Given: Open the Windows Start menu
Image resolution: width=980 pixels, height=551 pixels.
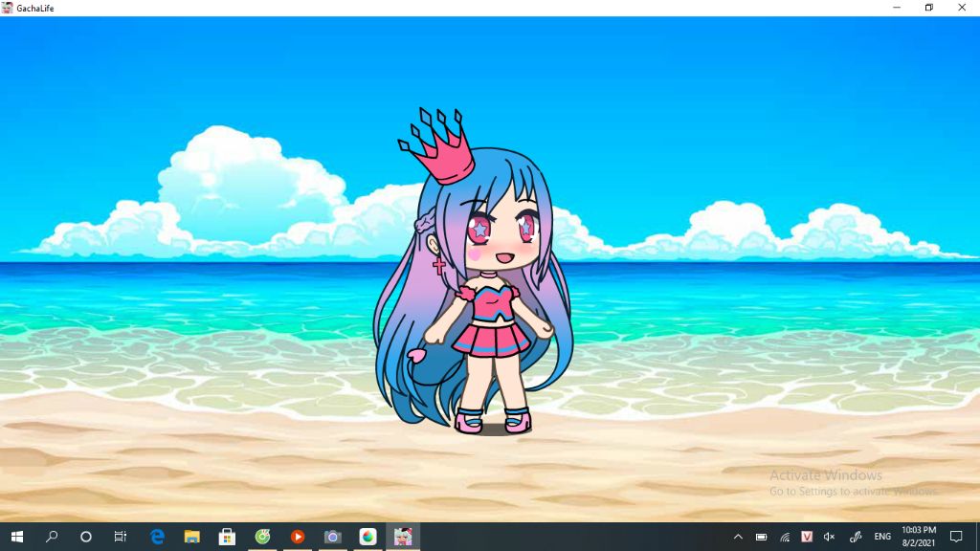Looking at the screenshot, I should pos(17,537).
